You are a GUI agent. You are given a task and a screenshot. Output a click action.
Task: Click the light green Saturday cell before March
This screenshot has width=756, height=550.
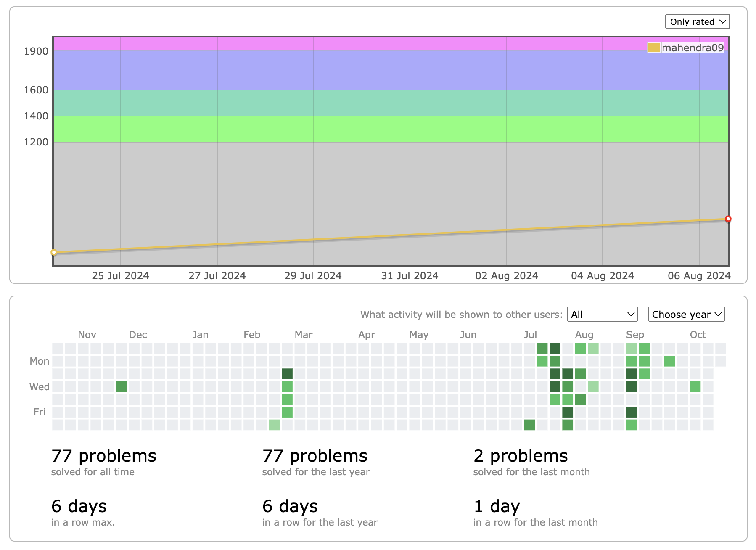pyautogui.click(x=275, y=425)
